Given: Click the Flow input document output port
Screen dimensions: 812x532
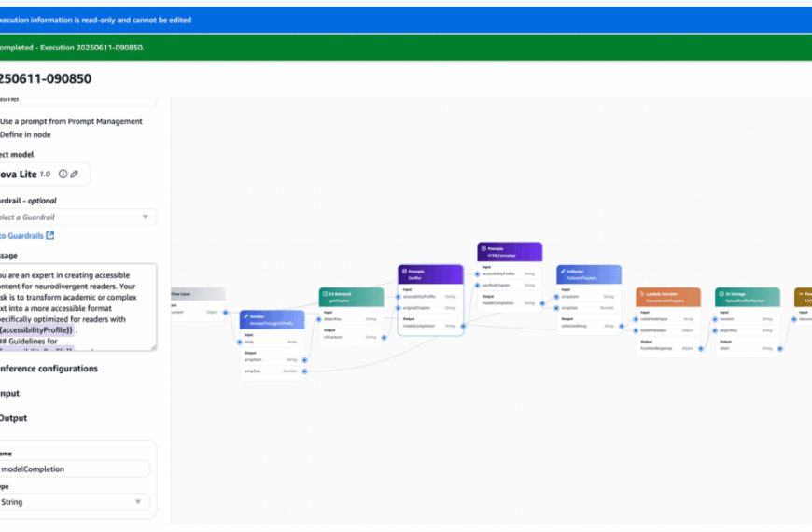Looking at the screenshot, I should tap(225, 313).
